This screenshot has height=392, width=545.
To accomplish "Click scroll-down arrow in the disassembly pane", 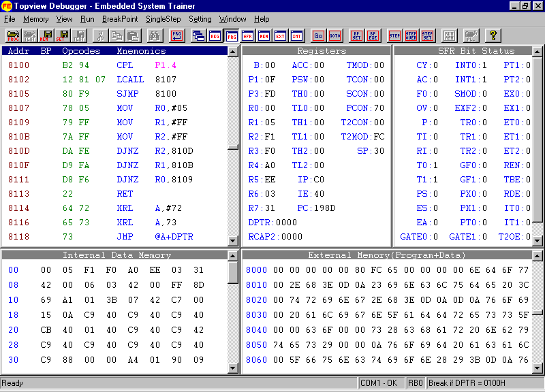I will coord(233,241).
